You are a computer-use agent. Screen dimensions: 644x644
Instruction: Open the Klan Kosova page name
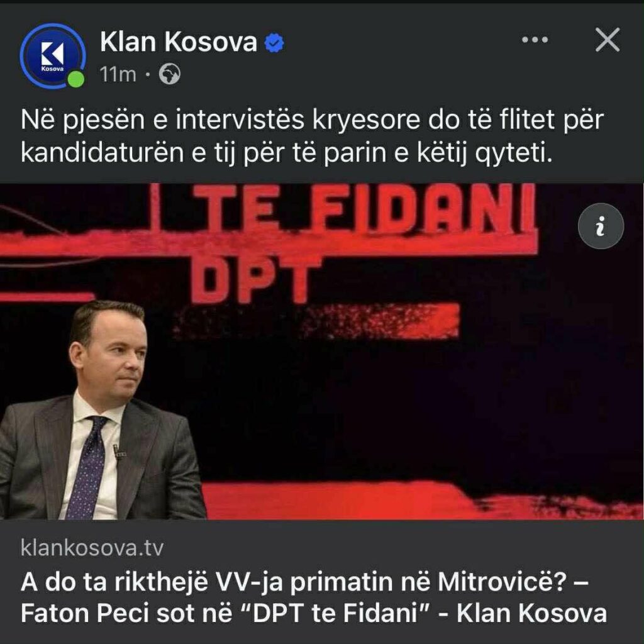click(179, 42)
